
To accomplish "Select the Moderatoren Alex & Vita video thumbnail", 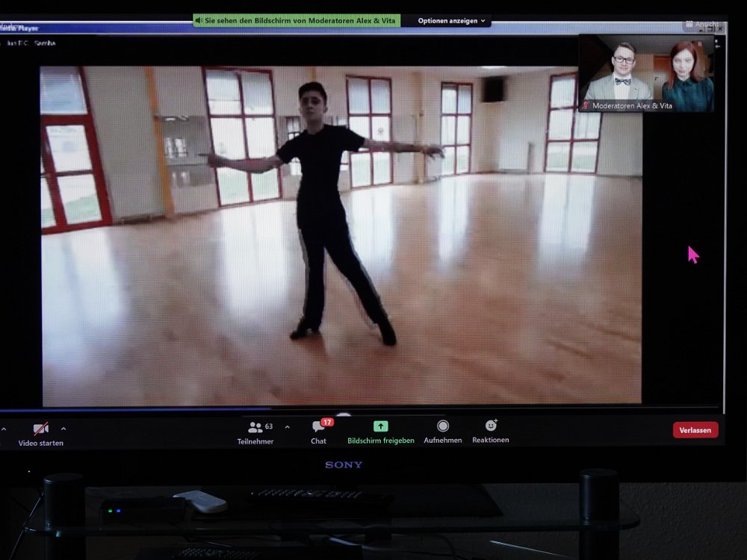I will pos(646,74).
